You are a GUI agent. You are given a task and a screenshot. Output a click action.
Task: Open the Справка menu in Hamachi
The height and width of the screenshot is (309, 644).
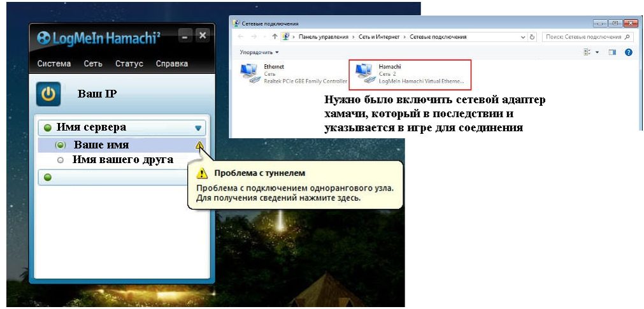point(172,64)
